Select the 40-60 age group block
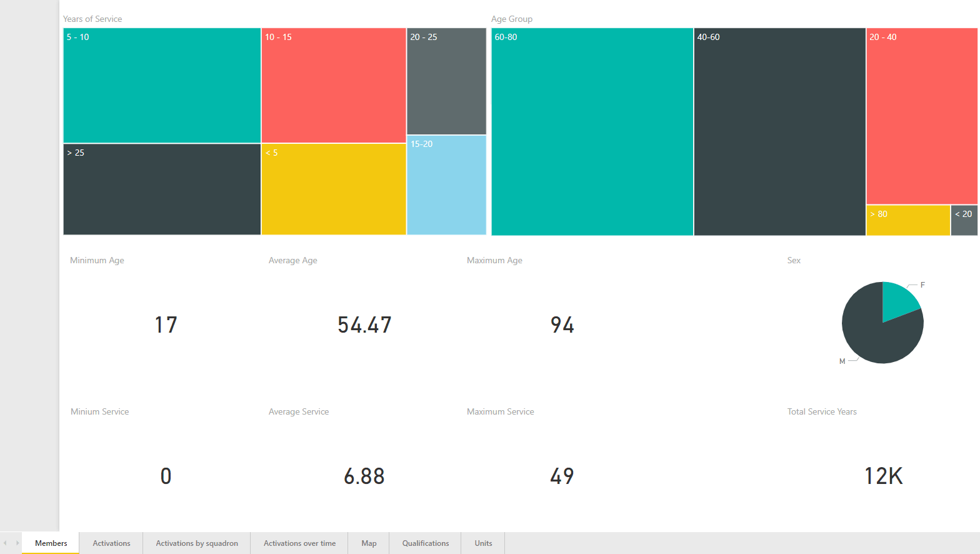 [779, 131]
